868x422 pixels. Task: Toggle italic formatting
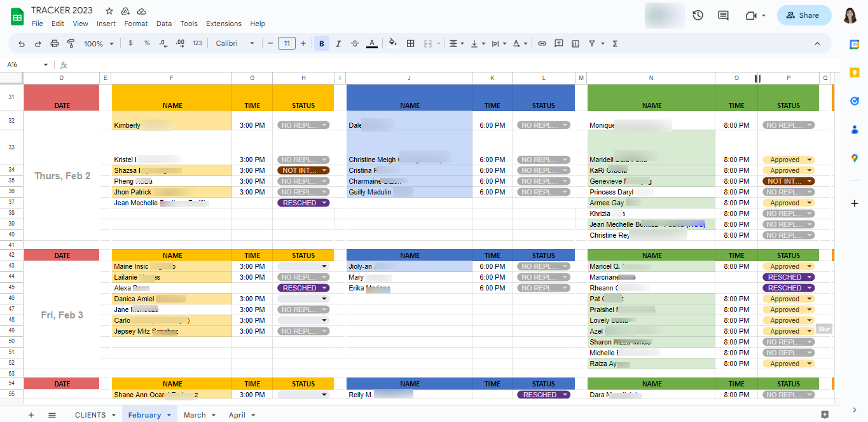(338, 44)
